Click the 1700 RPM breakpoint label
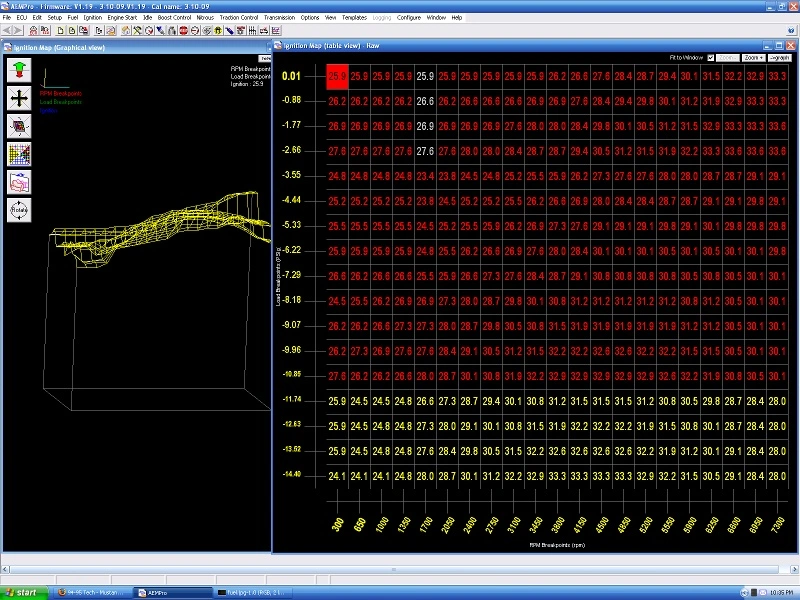The height and width of the screenshot is (600, 800). (x=426, y=524)
